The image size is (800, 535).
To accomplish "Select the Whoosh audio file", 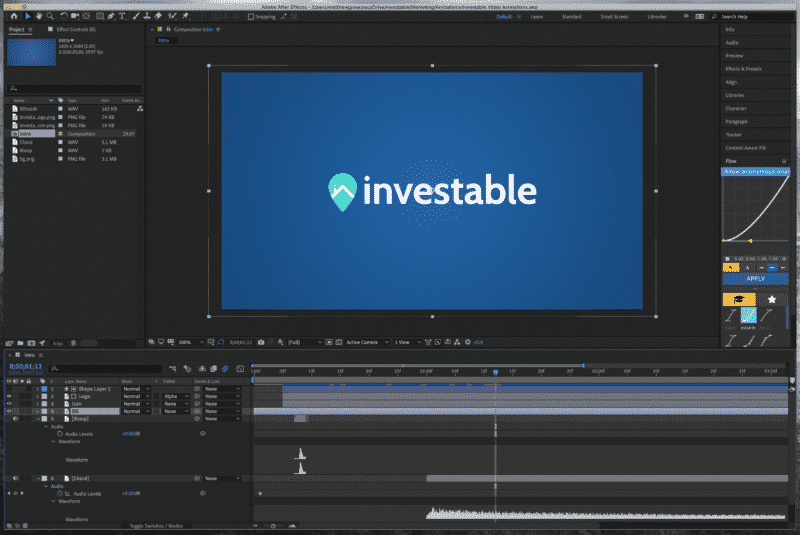I will pyautogui.click(x=29, y=109).
